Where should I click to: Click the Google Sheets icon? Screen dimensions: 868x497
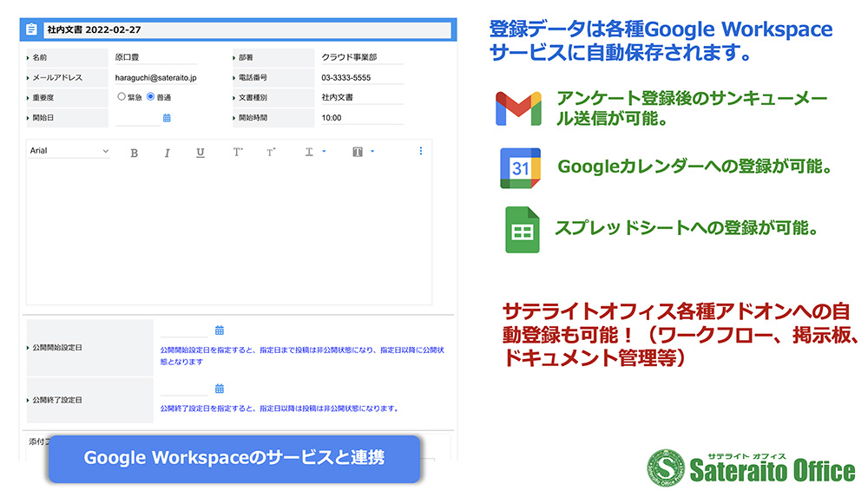[522, 230]
